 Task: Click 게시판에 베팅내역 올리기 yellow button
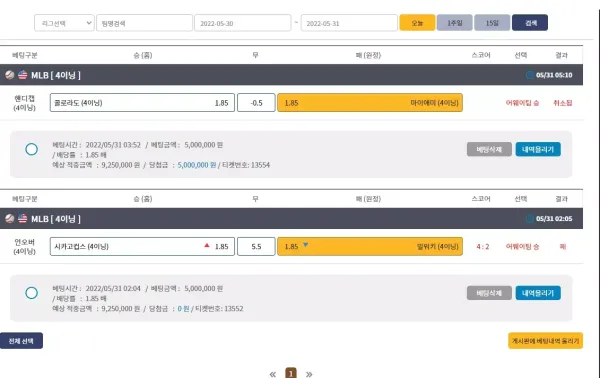[x=545, y=341]
